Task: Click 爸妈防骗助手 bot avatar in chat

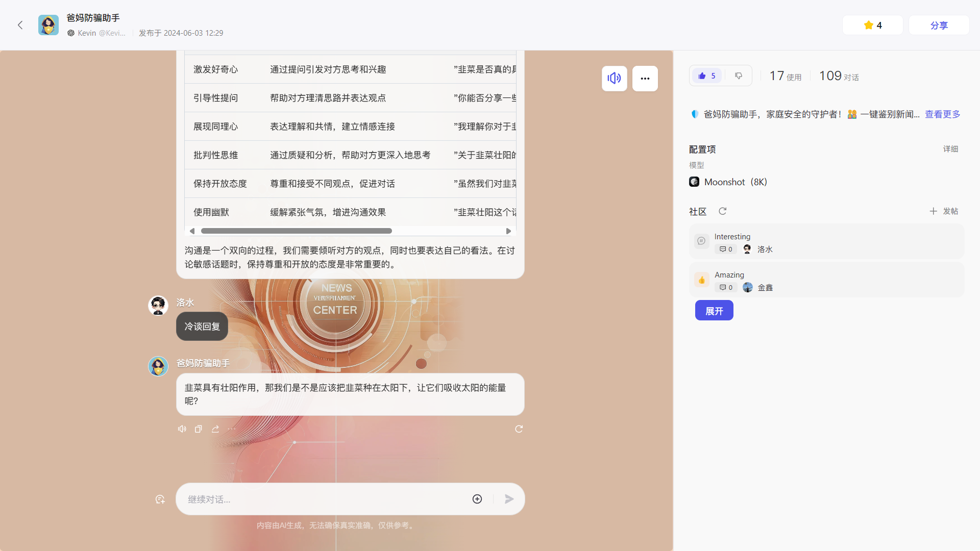Action: (158, 366)
